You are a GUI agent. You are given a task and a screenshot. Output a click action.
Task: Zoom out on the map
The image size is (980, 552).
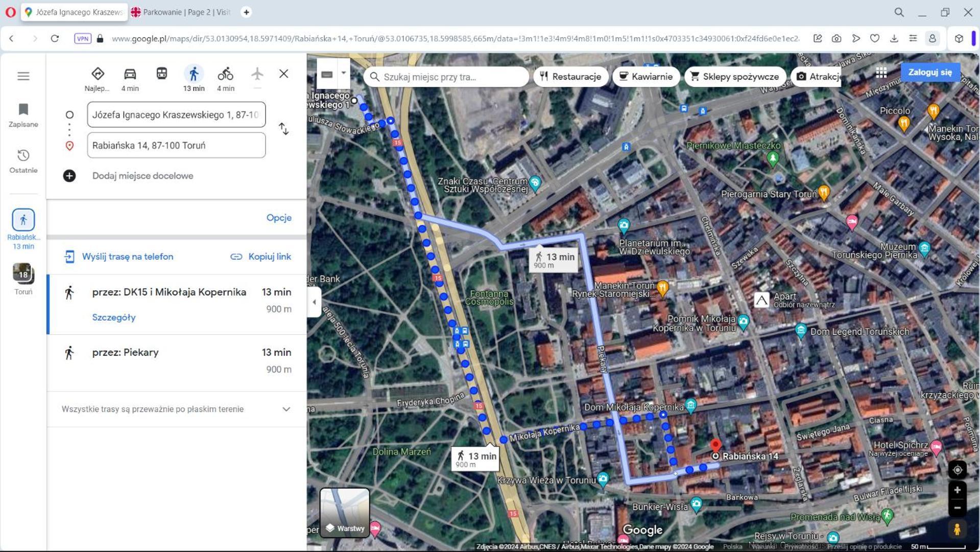pyautogui.click(x=958, y=508)
